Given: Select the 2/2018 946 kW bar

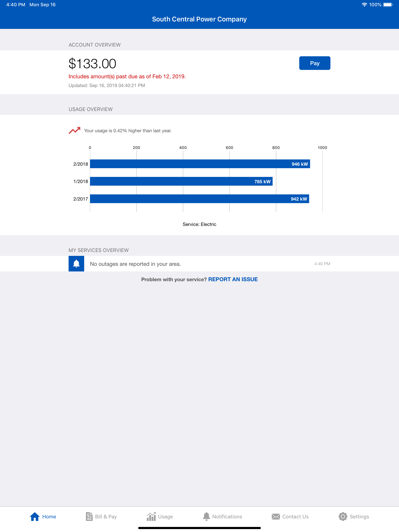Looking at the screenshot, I should point(200,164).
